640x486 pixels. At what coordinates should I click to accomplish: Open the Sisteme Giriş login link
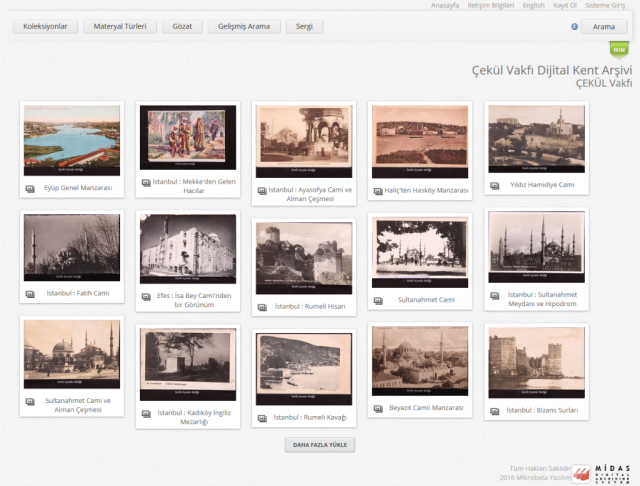point(605,6)
